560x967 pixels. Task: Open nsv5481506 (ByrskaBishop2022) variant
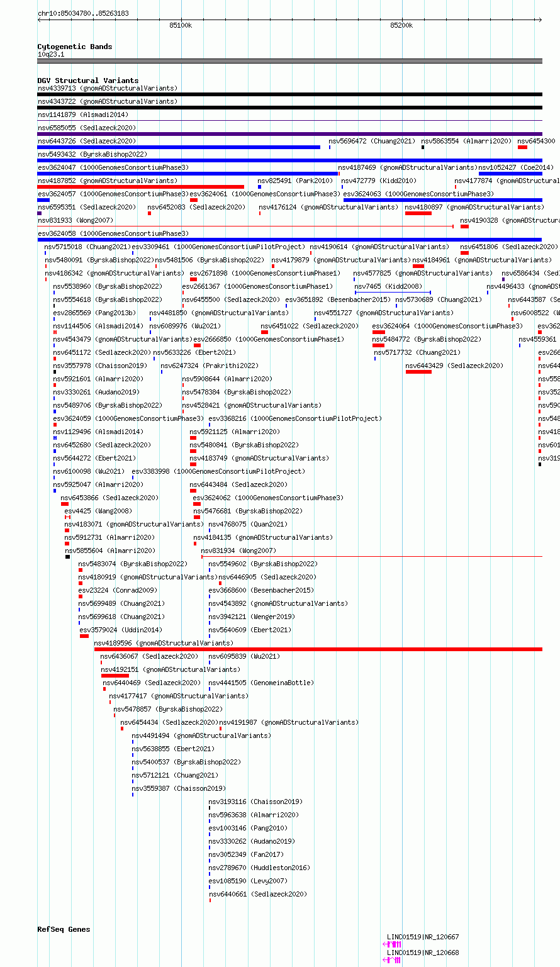pos(210,260)
